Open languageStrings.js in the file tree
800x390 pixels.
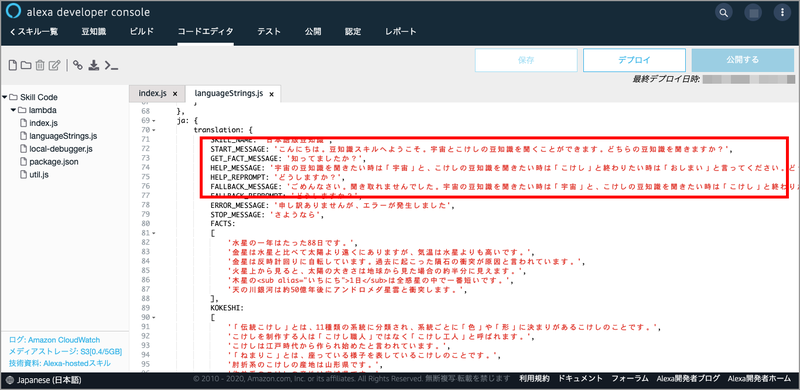63,136
